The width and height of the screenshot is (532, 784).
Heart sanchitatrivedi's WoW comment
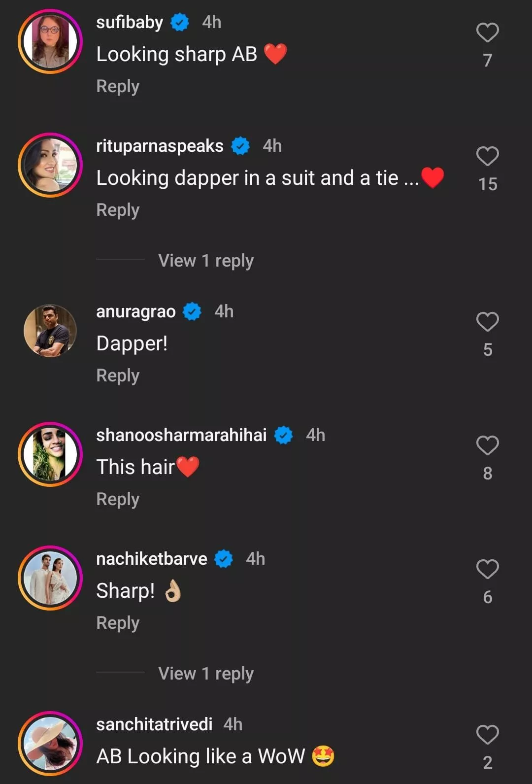pos(487,735)
